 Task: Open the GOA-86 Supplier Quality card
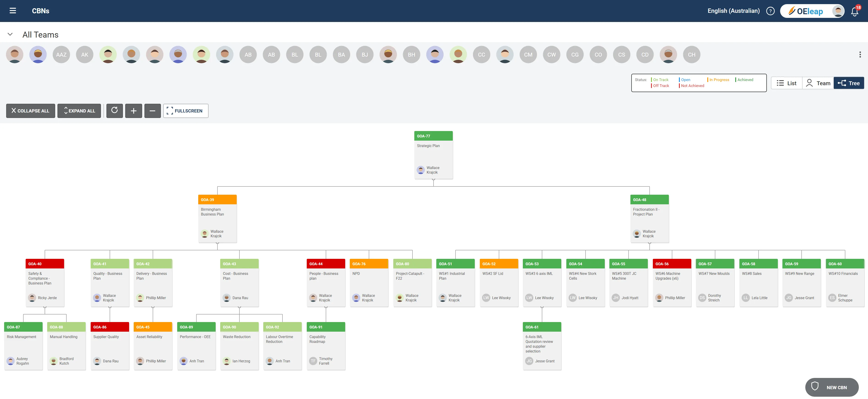tap(110, 346)
